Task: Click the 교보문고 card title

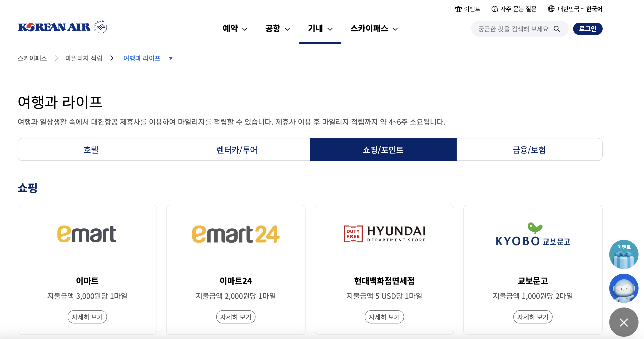Action: (x=533, y=281)
